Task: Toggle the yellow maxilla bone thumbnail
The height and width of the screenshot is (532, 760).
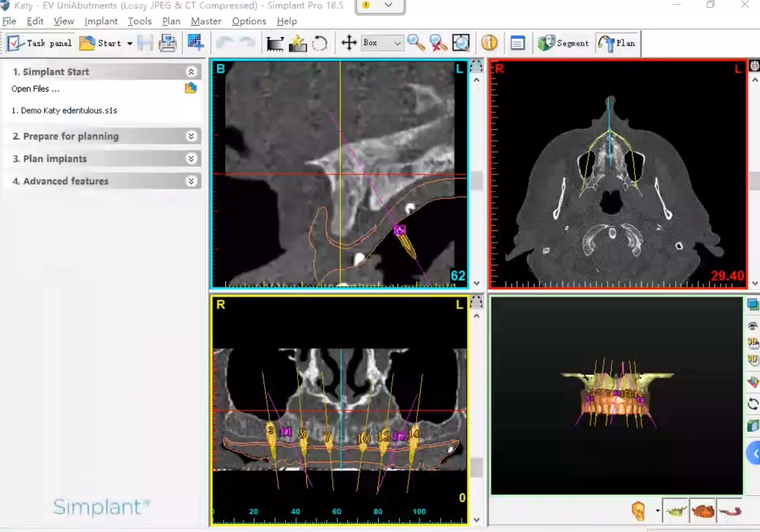Action: click(x=676, y=511)
